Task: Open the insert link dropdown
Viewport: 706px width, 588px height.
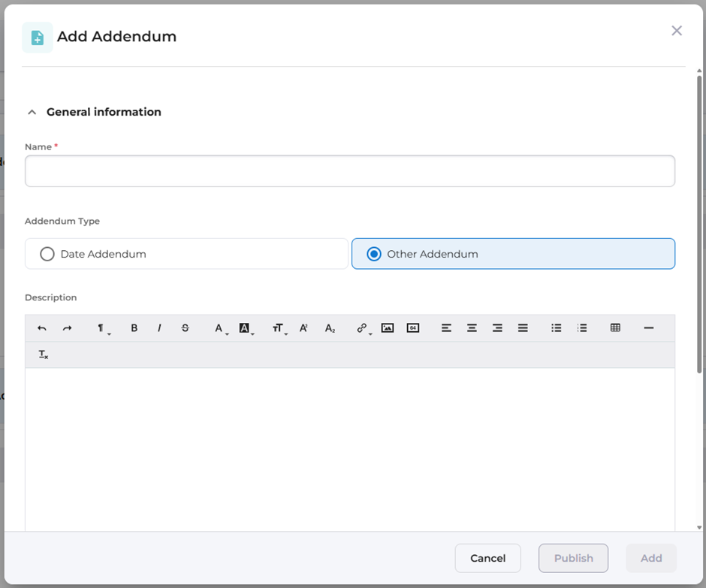Action: pyautogui.click(x=363, y=328)
